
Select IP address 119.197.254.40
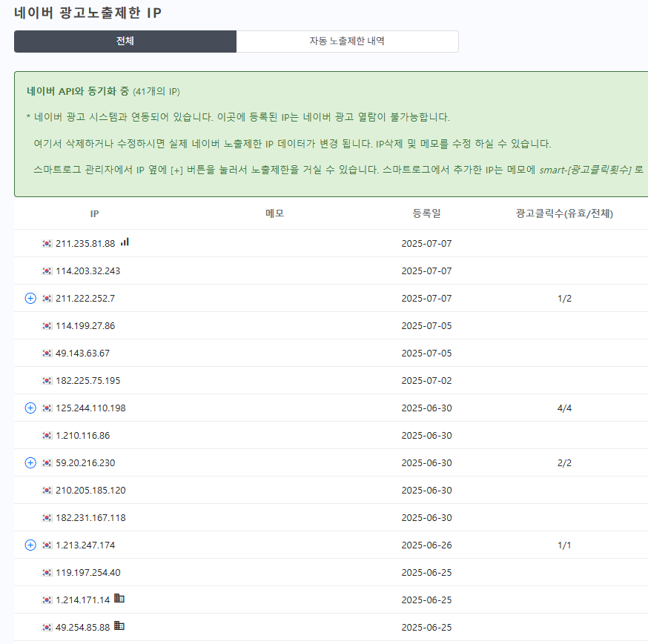click(88, 573)
